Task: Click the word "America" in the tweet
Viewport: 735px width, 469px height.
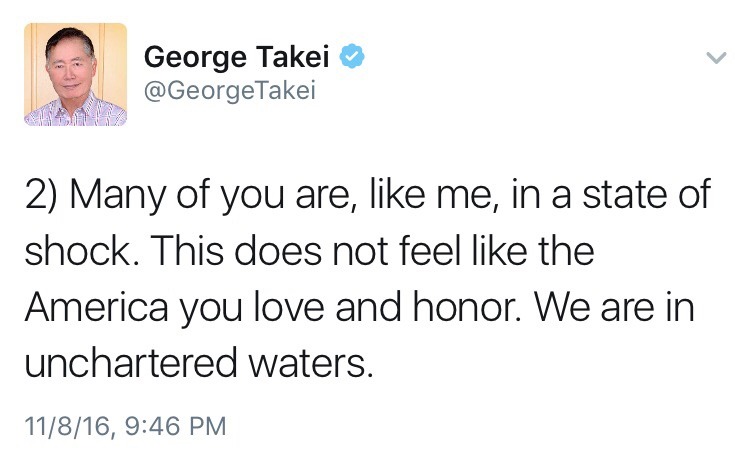Action: 95,309
